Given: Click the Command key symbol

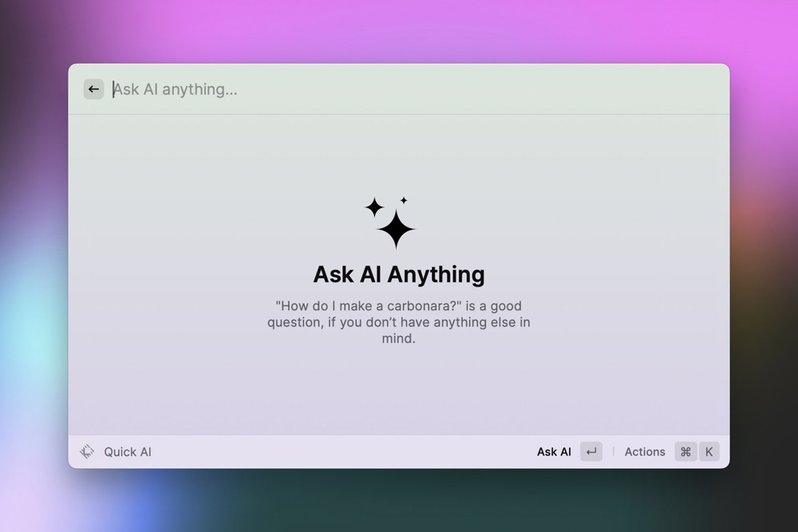Looking at the screenshot, I should pos(685,451).
